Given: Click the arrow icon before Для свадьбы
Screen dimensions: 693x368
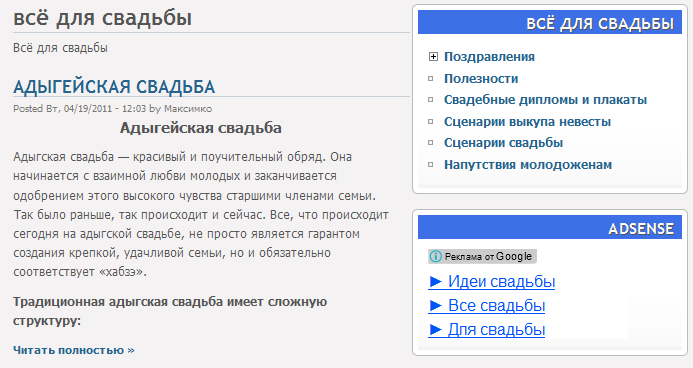Looking at the screenshot, I should tap(435, 330).
